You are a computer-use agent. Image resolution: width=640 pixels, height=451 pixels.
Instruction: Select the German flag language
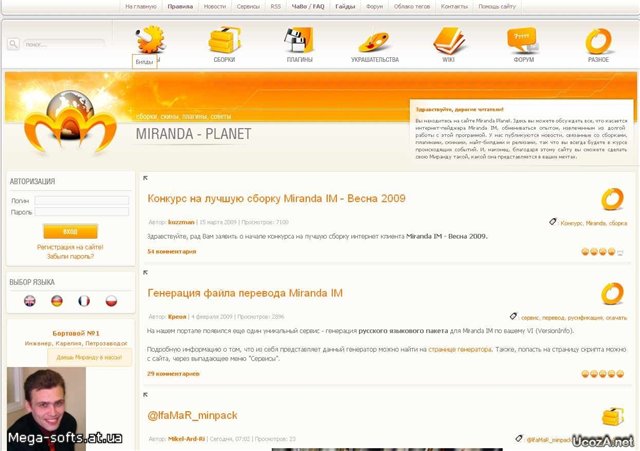click(57, 301)
